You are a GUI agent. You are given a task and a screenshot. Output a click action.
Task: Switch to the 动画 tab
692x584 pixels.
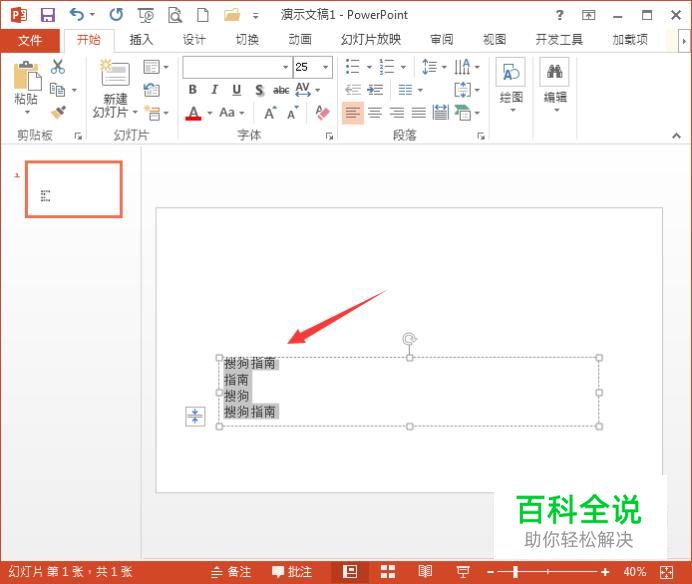coord(300,40)
